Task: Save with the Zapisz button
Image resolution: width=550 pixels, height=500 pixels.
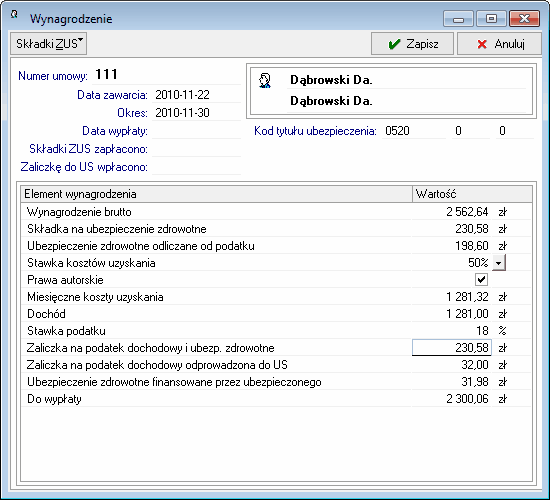Action: (x=412, y=44)
